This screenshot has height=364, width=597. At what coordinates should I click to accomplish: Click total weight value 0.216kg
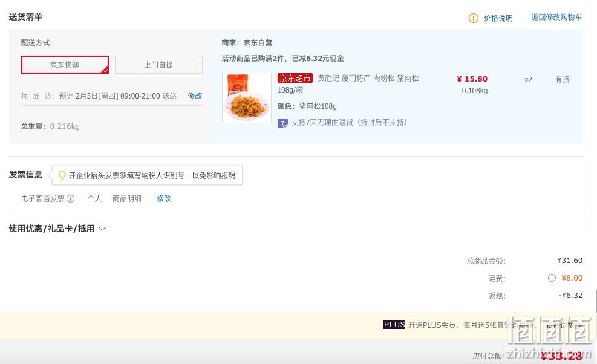pyautogui.click(x=65, y=126)
